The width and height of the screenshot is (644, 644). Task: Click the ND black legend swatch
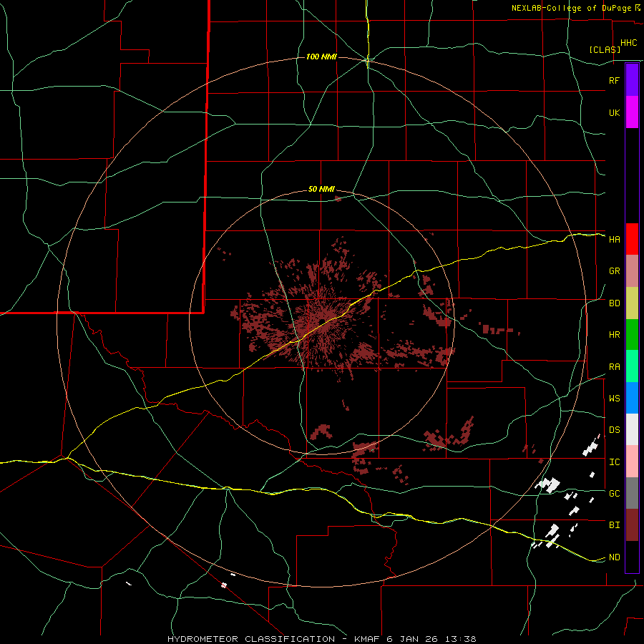point(632,557)
